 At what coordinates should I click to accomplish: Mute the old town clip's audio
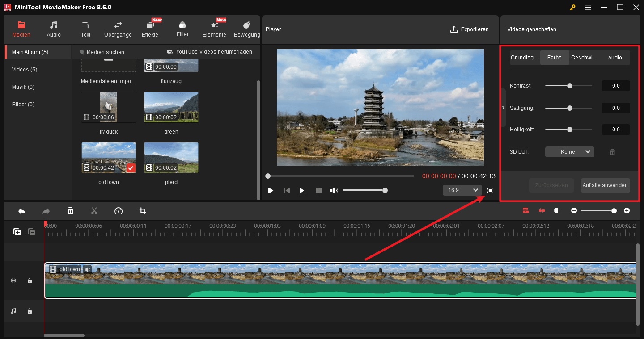(87, 269)
